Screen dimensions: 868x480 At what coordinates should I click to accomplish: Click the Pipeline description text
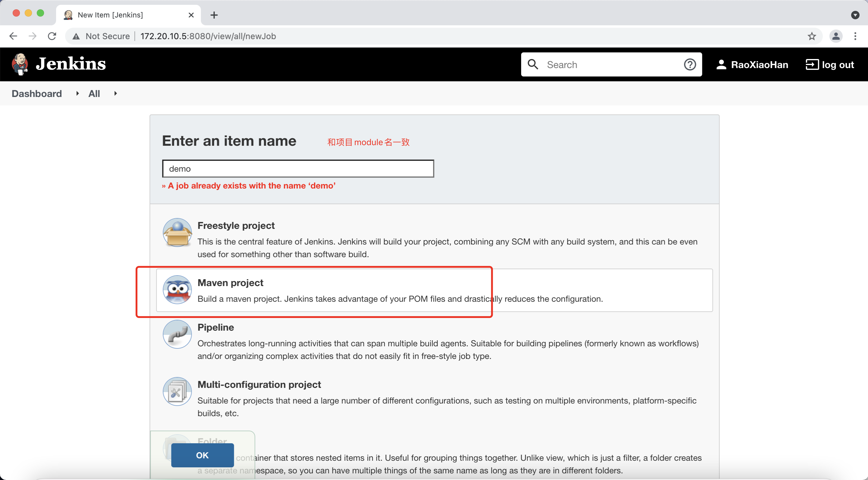[x=448, y=350]
